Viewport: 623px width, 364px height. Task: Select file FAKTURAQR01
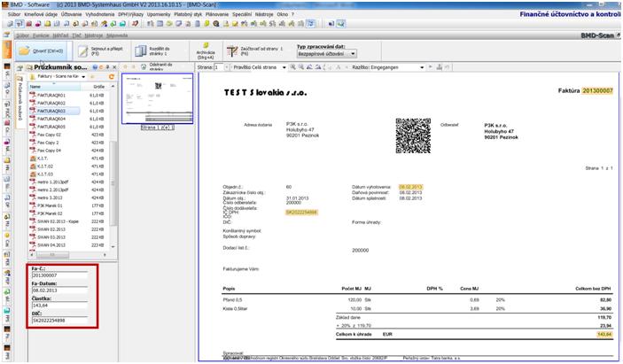click(x=51, y=96)
